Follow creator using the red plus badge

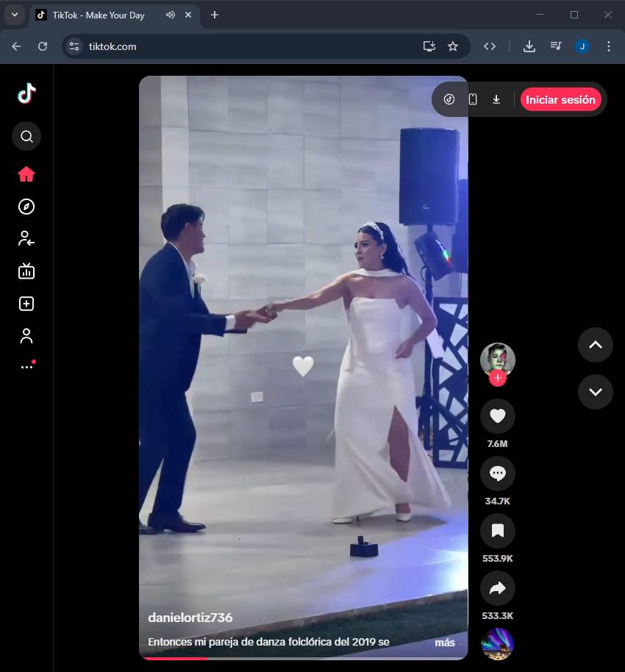pos(498,379)
